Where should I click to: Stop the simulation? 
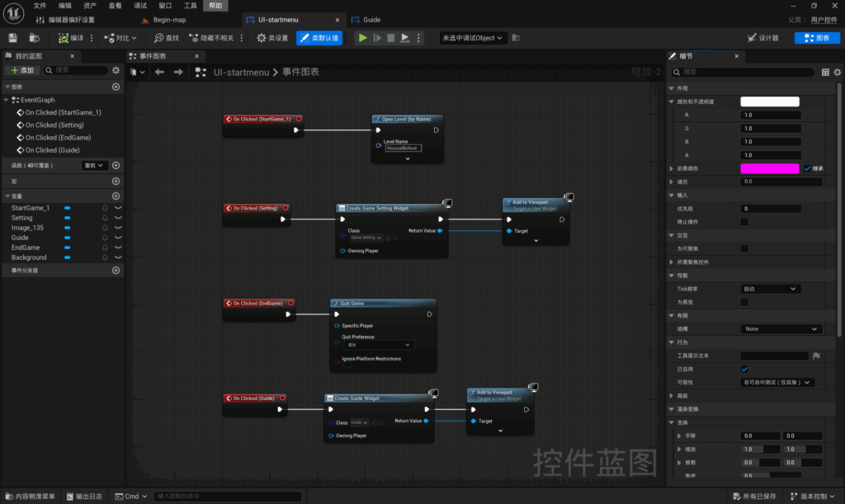(390, 38)
